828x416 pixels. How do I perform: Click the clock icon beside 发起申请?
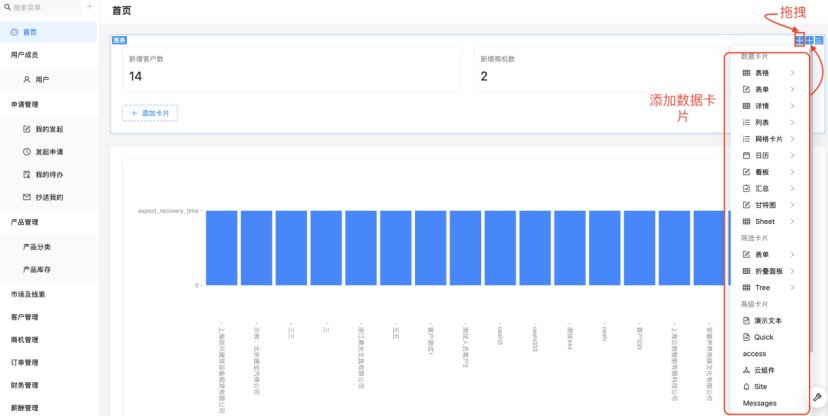click(27, 152)
